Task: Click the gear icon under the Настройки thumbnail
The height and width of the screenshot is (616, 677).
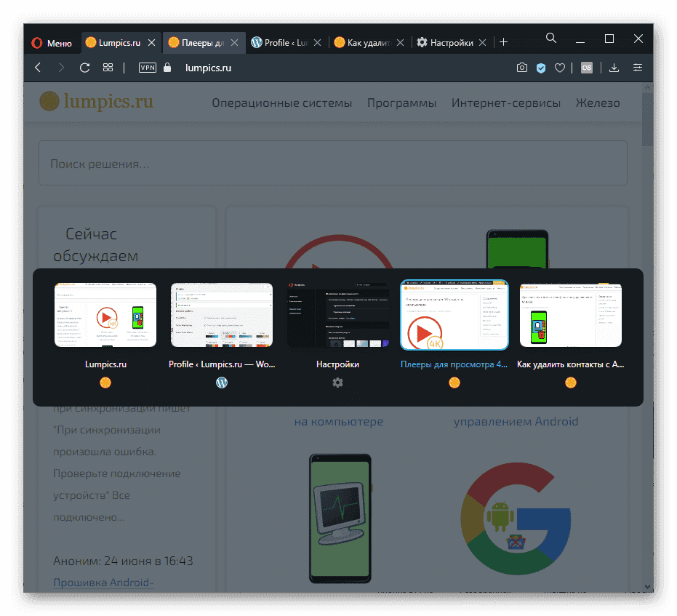Action: click(337, 382)
